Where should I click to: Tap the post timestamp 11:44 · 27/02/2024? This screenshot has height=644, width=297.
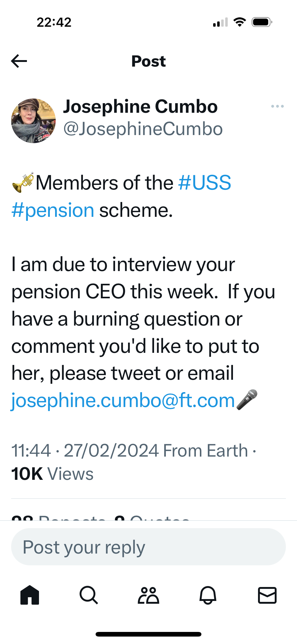[85, 451]
